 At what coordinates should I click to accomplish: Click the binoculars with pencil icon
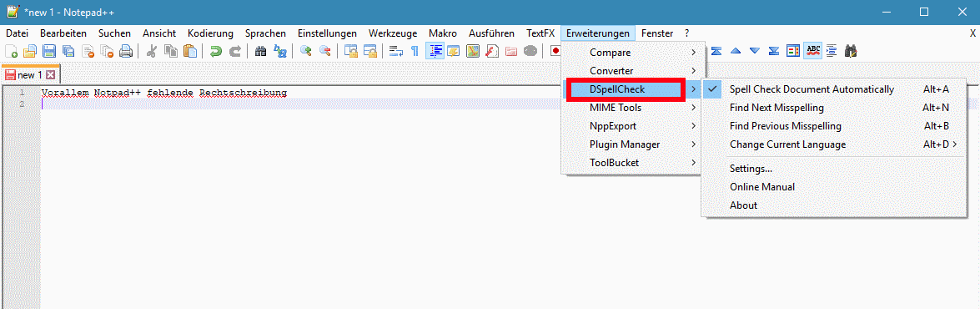850,51
